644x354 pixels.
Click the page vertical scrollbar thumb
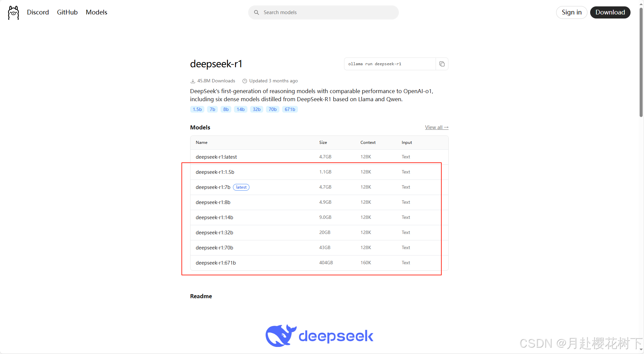(641, 62)
